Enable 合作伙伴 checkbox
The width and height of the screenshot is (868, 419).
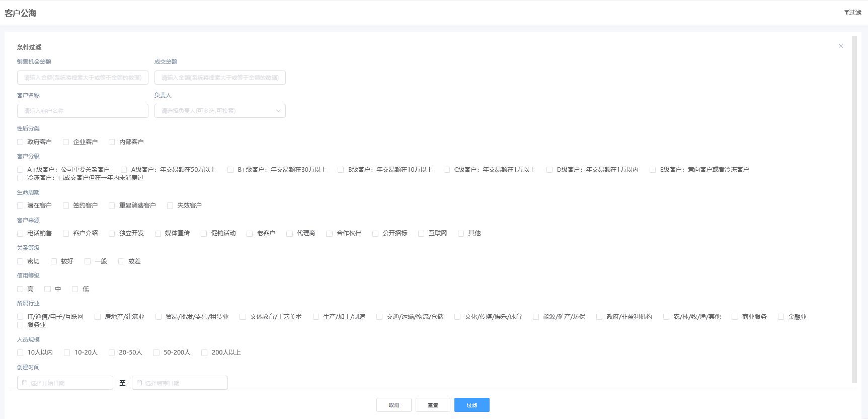tap(330, 233)
